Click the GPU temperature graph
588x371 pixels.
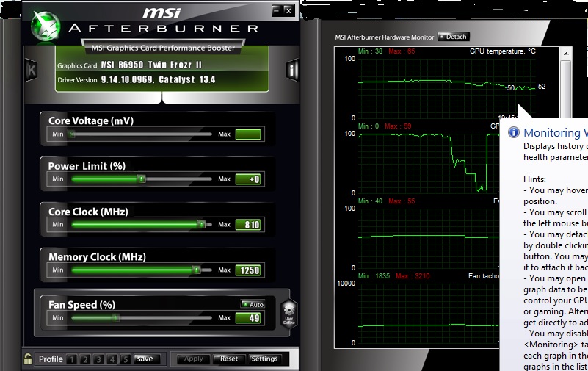[447, 88]
